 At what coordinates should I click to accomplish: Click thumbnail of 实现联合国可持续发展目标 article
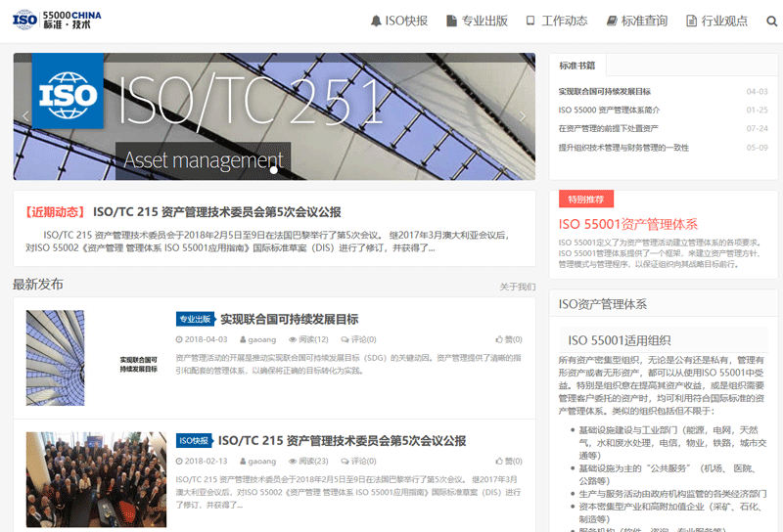[x=96, y=358]
